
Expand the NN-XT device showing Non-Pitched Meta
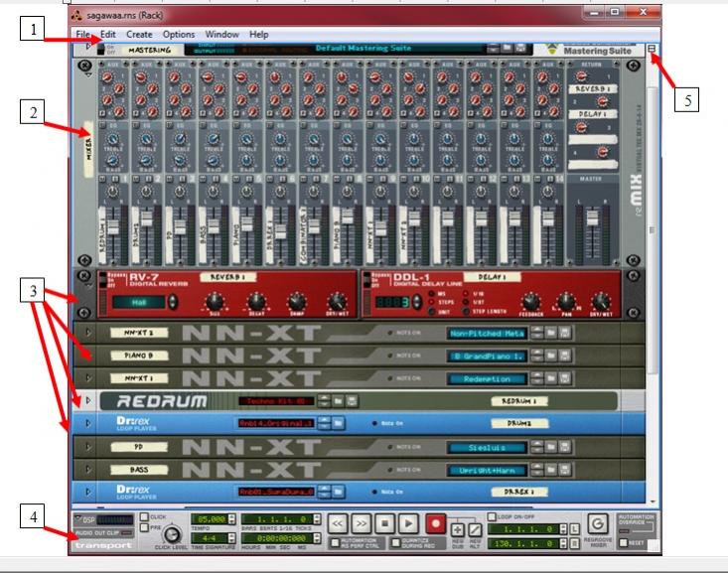[88, 333]
